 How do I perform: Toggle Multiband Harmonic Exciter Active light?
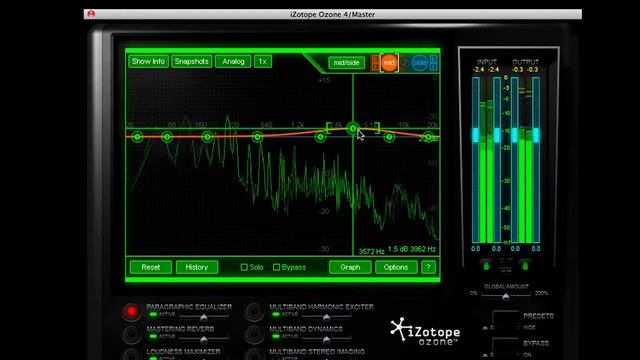(x=276, y=314)
